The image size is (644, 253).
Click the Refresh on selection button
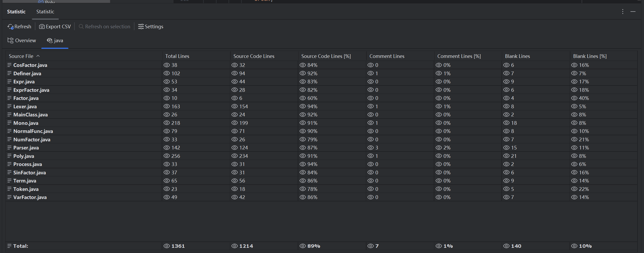105,27
